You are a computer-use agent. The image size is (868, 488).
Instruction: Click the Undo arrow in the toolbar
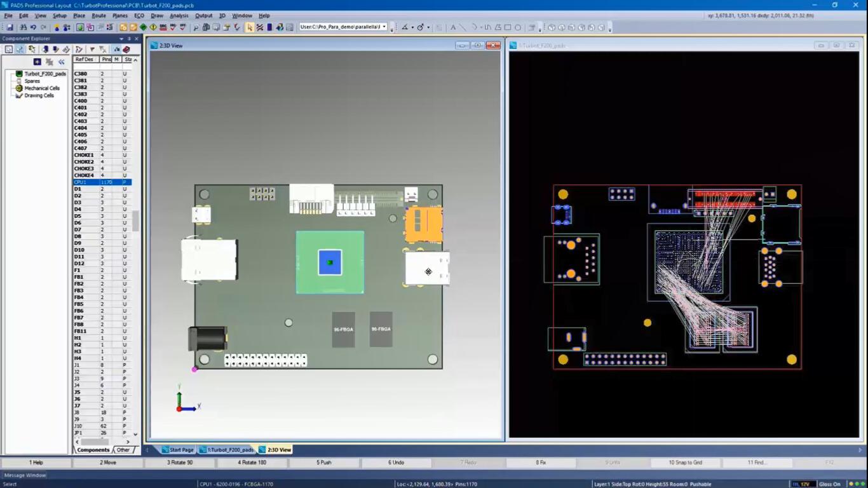tap(33, 27)
